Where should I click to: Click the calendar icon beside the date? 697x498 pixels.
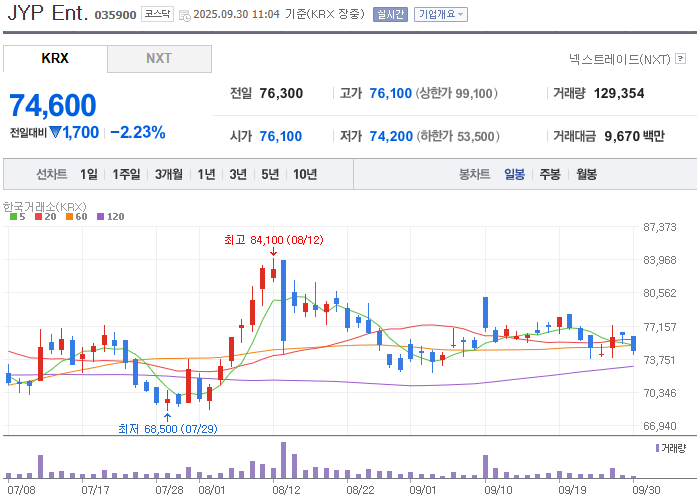[184, 15]
